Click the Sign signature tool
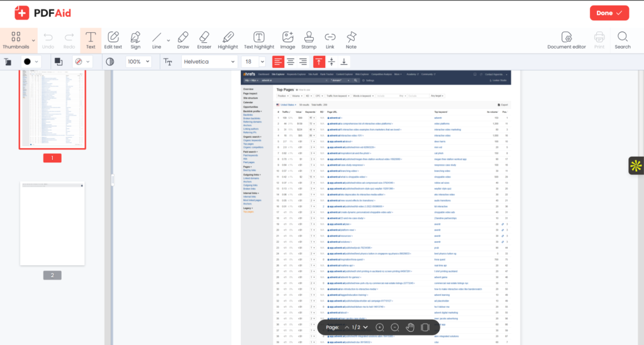This screenshot has width=644, height=345. click(x=135, y=40)
